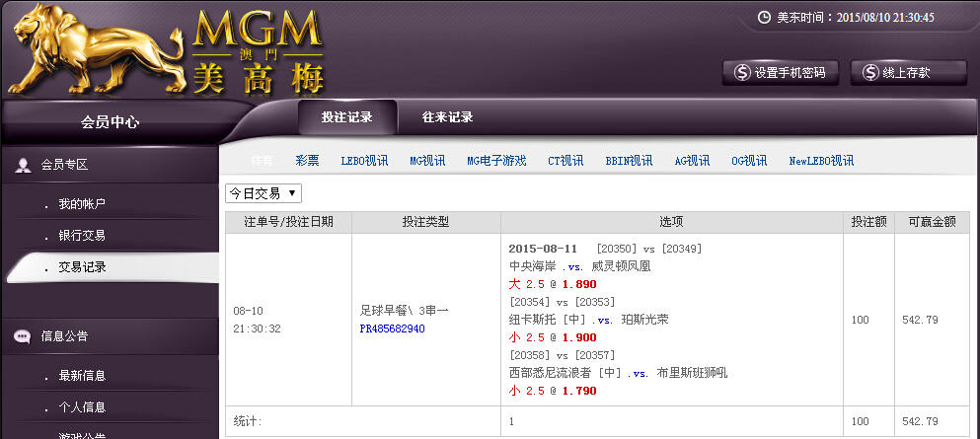Click the user icon beside 会员专区
Screen dimensions: 980x439
point(23,165)
